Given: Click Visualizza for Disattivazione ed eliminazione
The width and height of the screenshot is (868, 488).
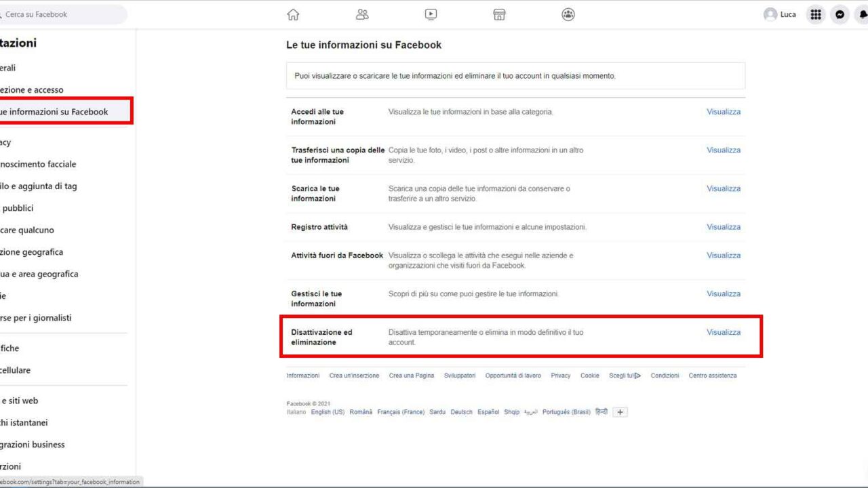Looking at the screenshot, I should coord(724,333).
